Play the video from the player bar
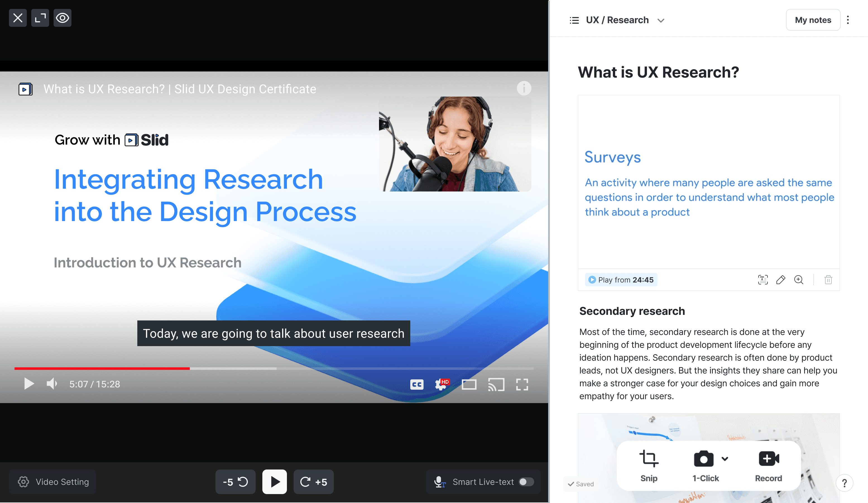This screenshot has width=868, height=503. click(x=29, y=384)
